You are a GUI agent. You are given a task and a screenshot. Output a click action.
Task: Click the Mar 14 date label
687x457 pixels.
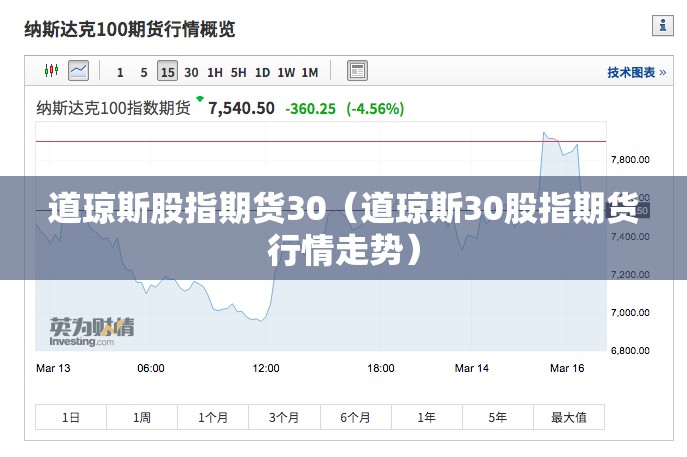(471, 368)
